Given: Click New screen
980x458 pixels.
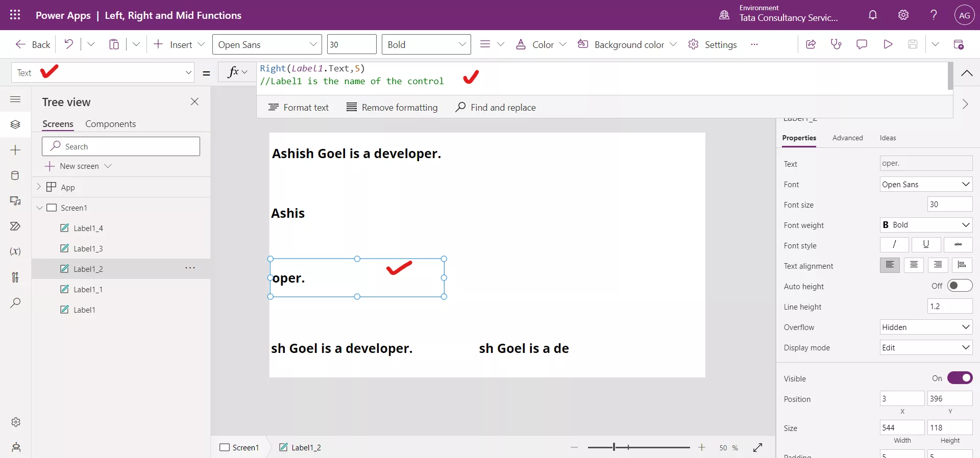Looking at the screenshot, I should 78,166.
